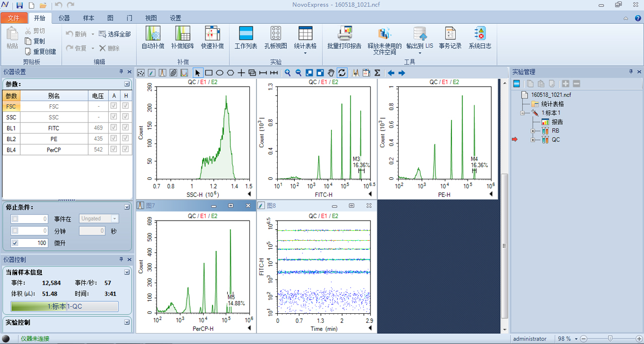Enable the 事件在 events stop condition checkbox

[x=15, y=219]
